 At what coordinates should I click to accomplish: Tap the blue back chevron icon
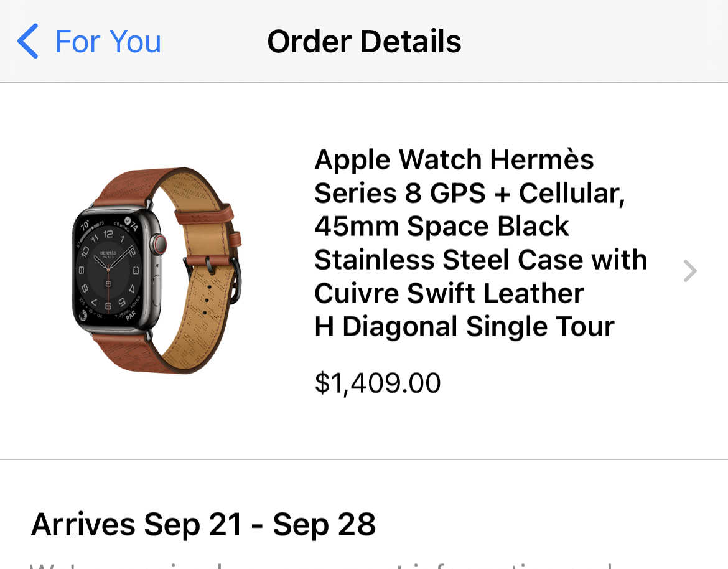(28, 42)
